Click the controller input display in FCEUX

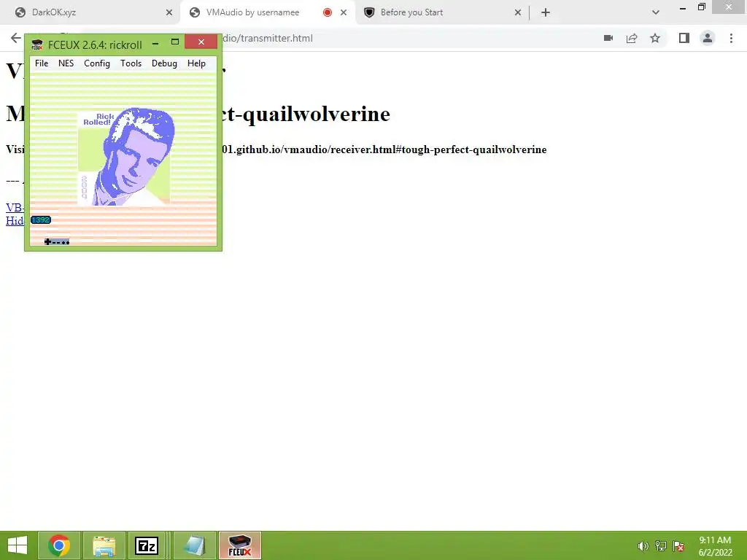point(57,242)
